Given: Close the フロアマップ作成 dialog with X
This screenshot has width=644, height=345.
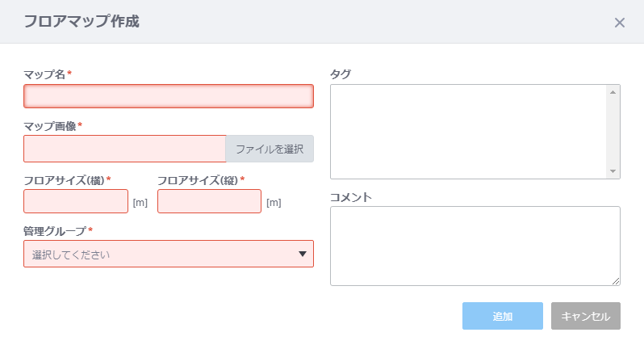Looking at the screenshot, I should pyautogui.click(x=619, y=23).
